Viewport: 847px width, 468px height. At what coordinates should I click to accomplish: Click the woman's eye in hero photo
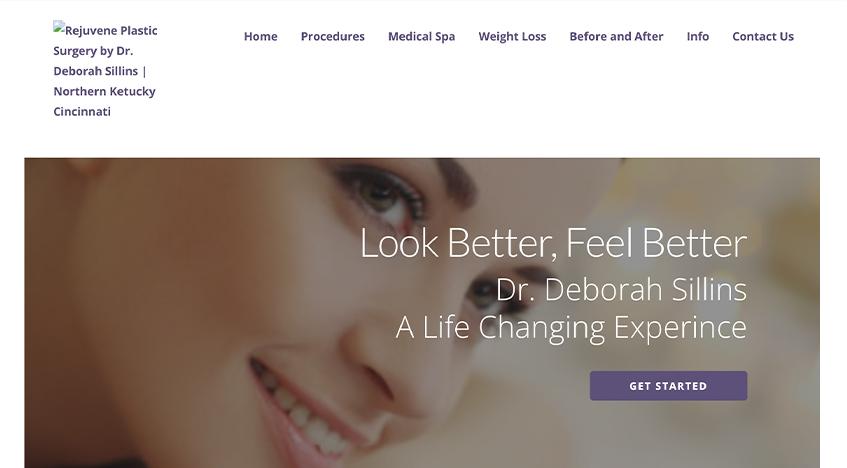[x=382, y=196]
